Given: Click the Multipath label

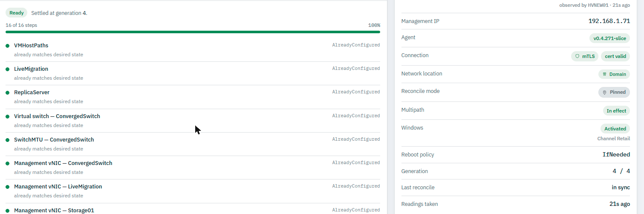Looking at the screenshot, I should (x=413, y=110).
